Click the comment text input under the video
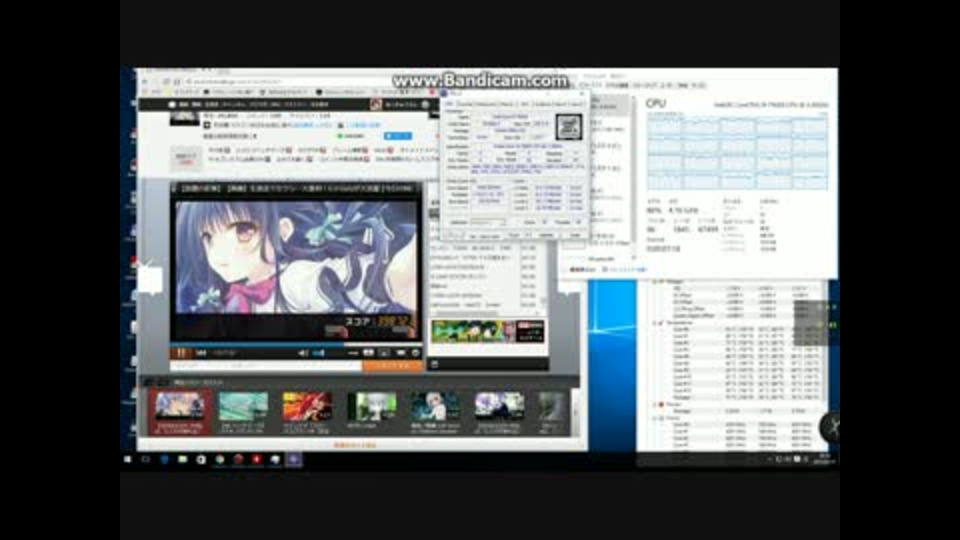This screenshot has width=960, height=540. coord(266,366)
